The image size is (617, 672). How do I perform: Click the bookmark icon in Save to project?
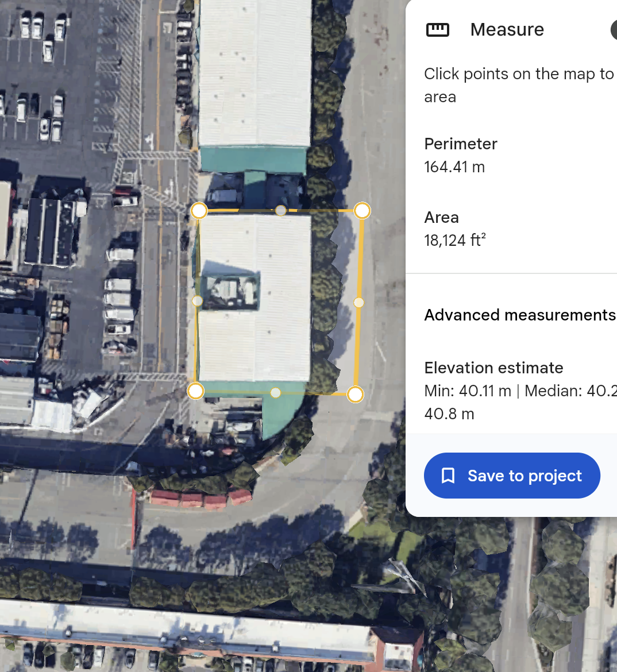point(448,476)
